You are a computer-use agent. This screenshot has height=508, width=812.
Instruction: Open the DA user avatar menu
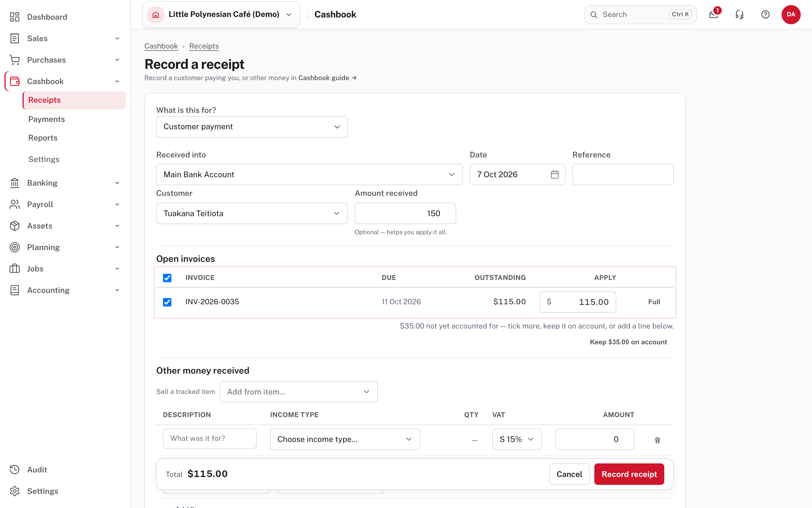pyautogui.click(x=791, y=14)
